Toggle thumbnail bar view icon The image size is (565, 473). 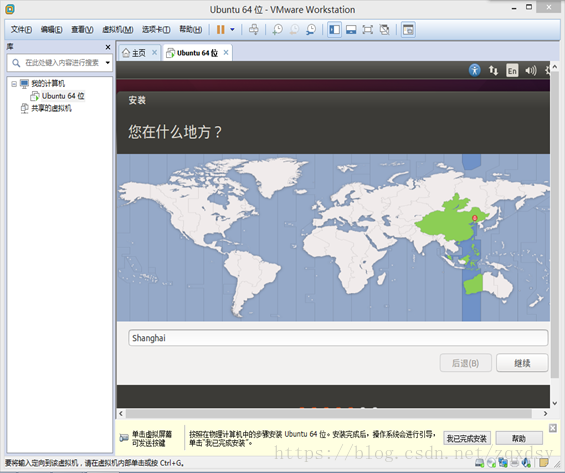(x=351, y=30)
